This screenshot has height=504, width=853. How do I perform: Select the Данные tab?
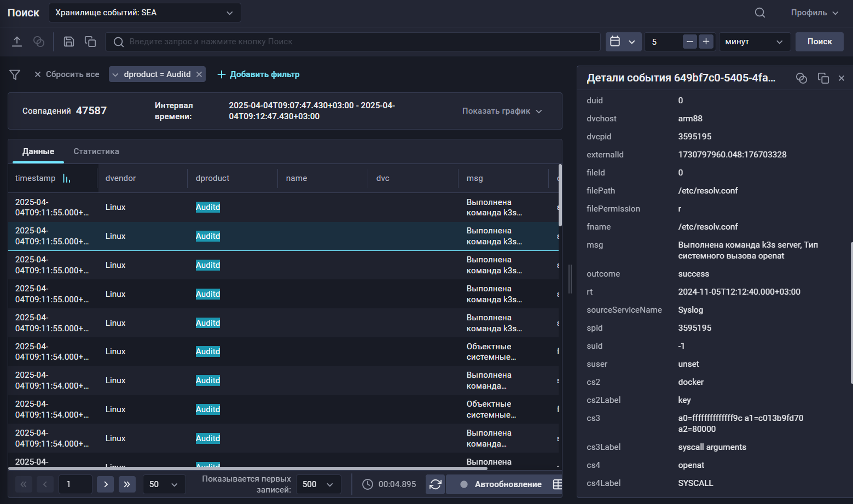[x=38, y=151]
